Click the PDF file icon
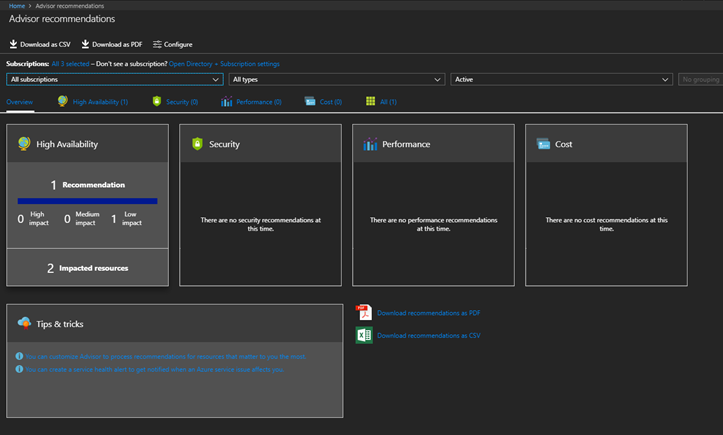Viewport: 723px width, 435px height. click(x=364, y=313)
